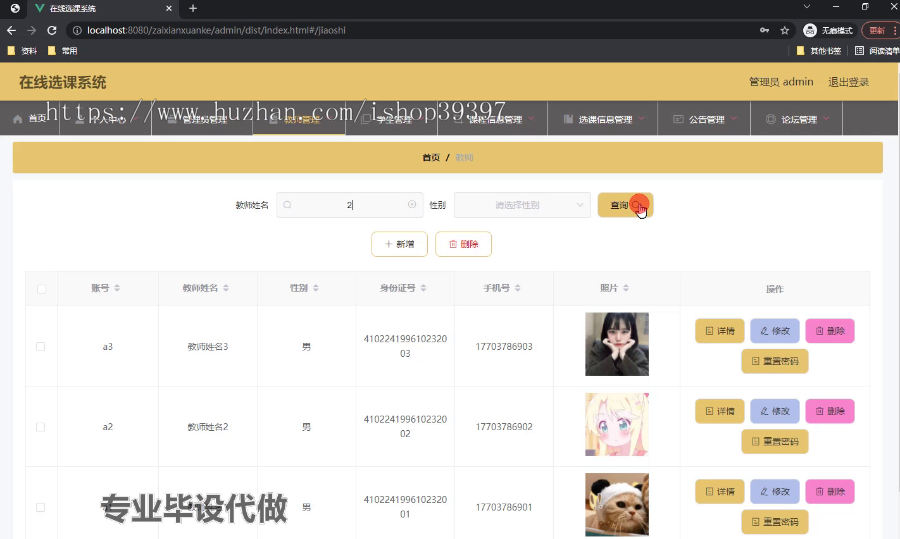Click the 教师姓名 search input field
Viewport: 900px width, 539px height.
click(350, 205)
